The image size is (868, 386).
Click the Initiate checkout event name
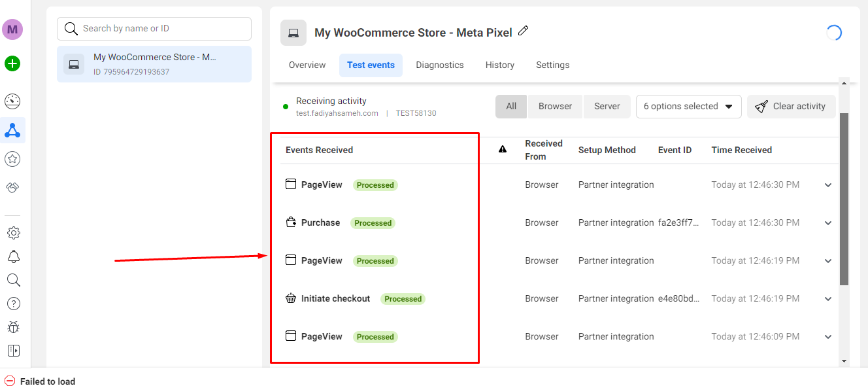pos(335,298)
